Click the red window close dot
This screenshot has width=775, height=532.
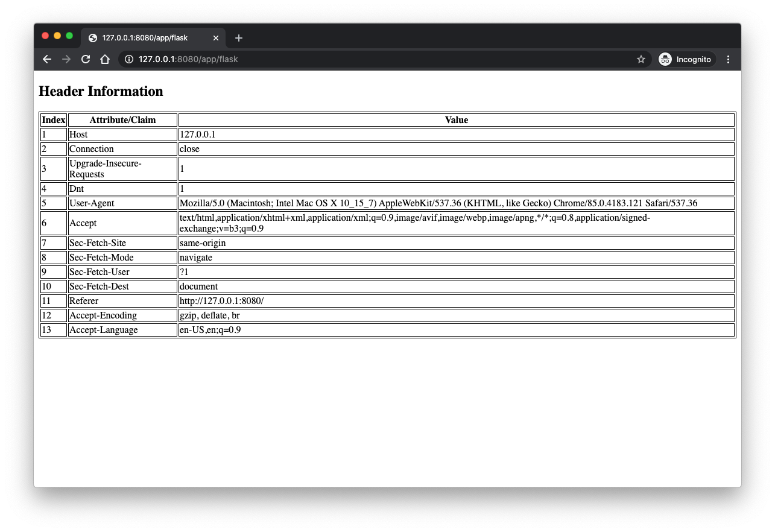(45, 36)
